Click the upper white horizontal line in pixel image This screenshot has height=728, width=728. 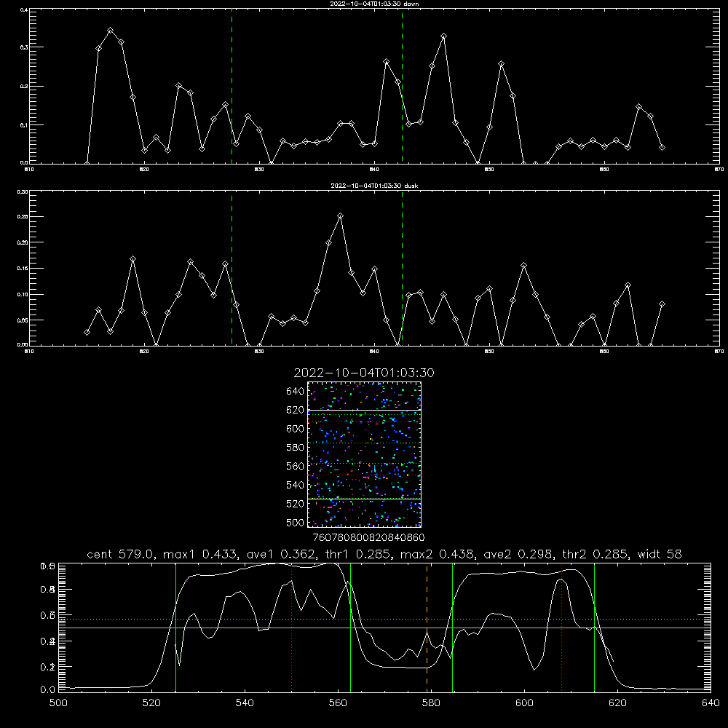click(x=364, y=410)
